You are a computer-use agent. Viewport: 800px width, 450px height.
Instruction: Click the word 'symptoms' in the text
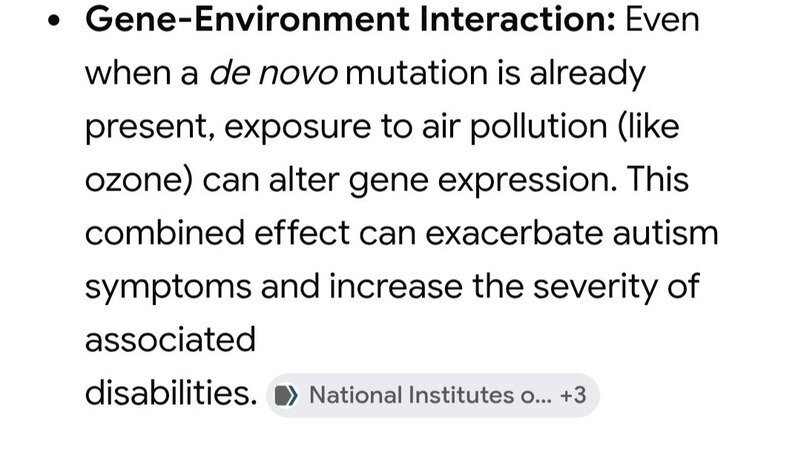(168, 288)
